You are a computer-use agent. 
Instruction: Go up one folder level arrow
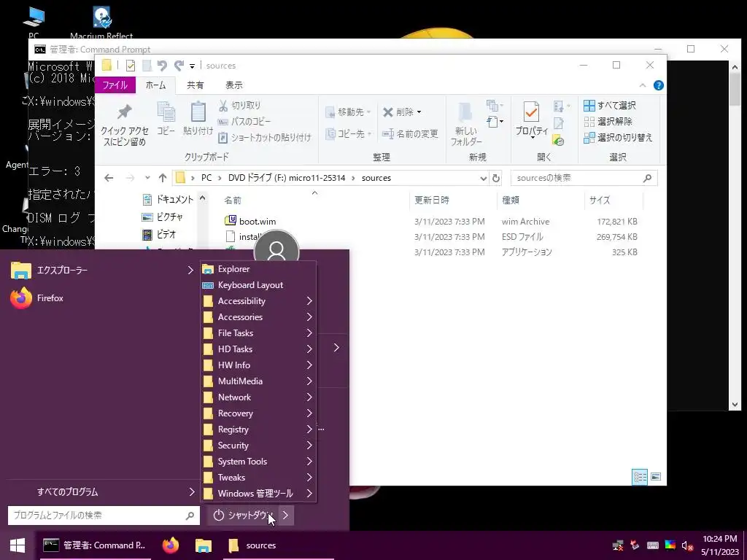163,178
